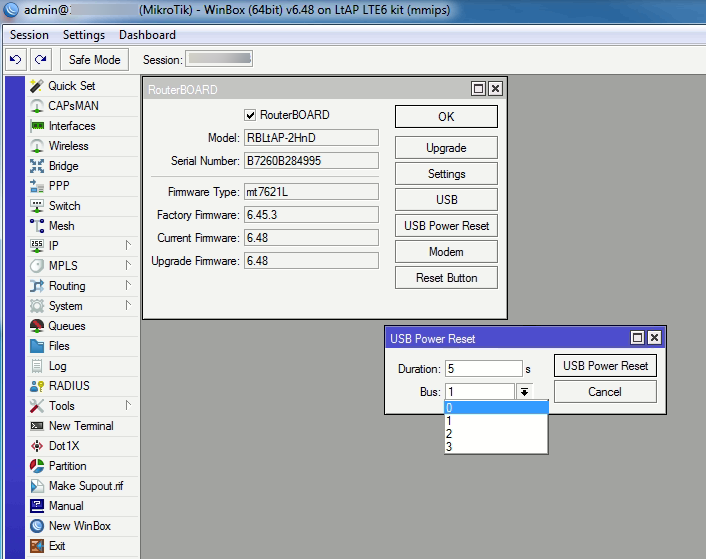Click the Redo arrow toolbar button
Screen dimensions: 706x559
[41, 59]
